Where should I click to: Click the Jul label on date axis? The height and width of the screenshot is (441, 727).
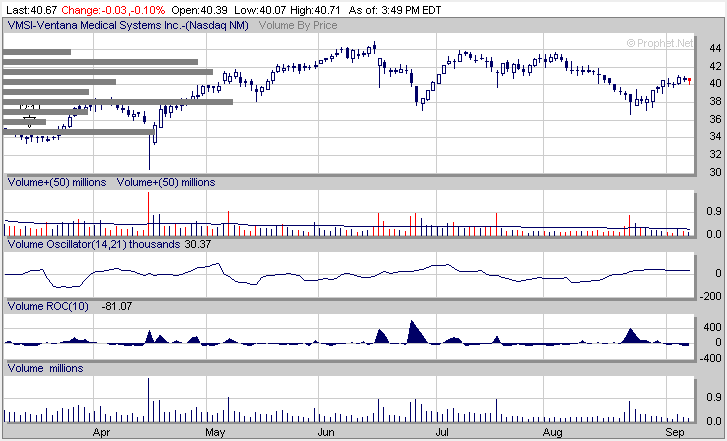pos(442,432)
